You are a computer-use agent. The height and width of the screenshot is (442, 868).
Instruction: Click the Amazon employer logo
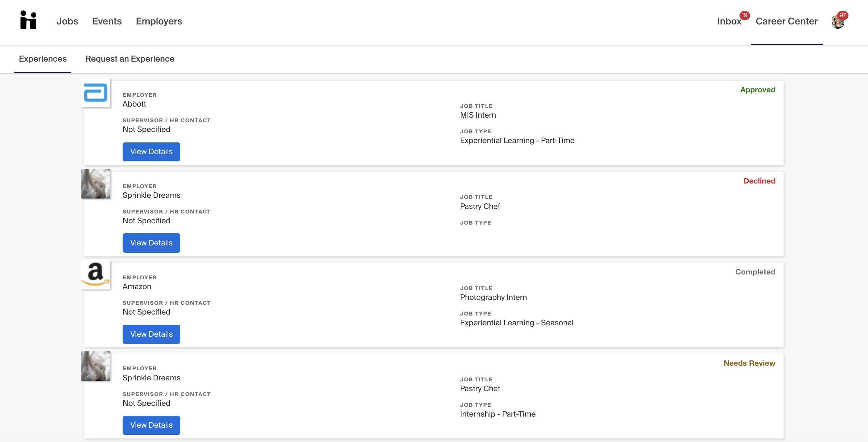coord(96,274)
